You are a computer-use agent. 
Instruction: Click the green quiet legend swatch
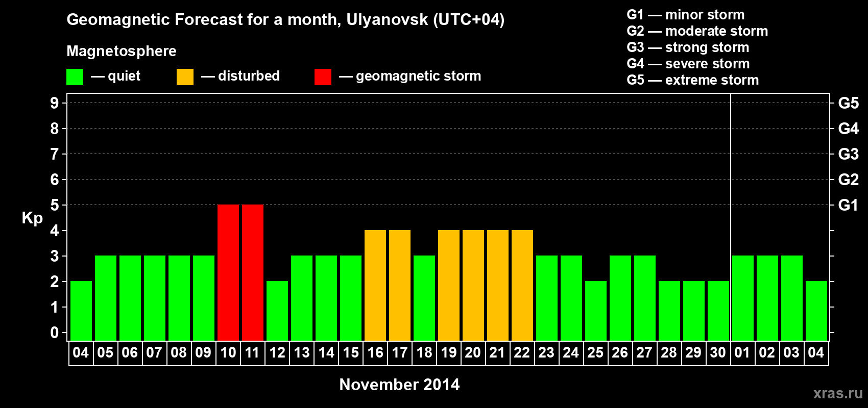pos(75,77)
